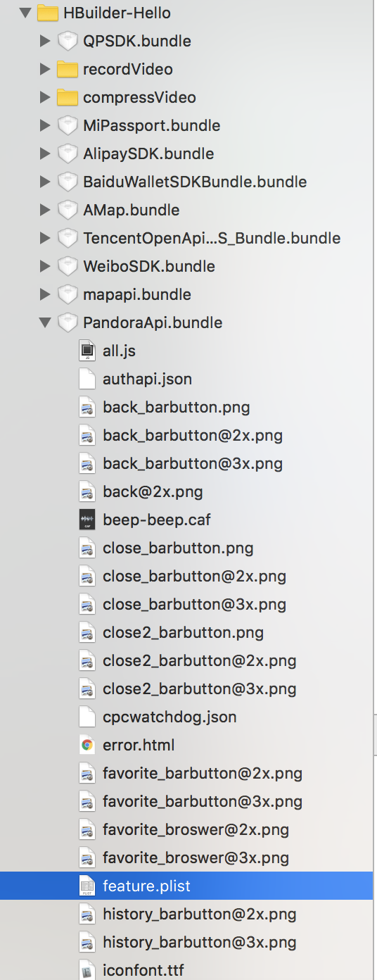Select close2_barbutton@3x.png file
Screen dimensions: 377x980
(199, 689)
